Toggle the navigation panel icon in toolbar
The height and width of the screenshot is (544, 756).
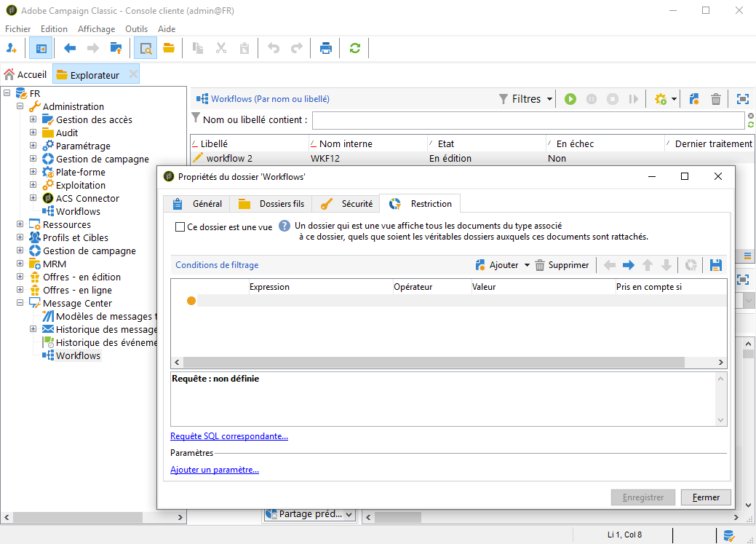click(x=41, y=48)
